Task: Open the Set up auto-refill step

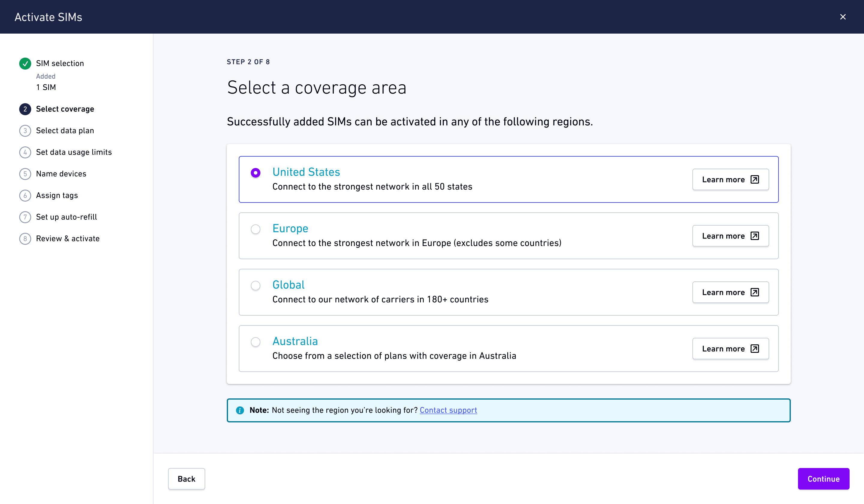Action: (66, 217)
